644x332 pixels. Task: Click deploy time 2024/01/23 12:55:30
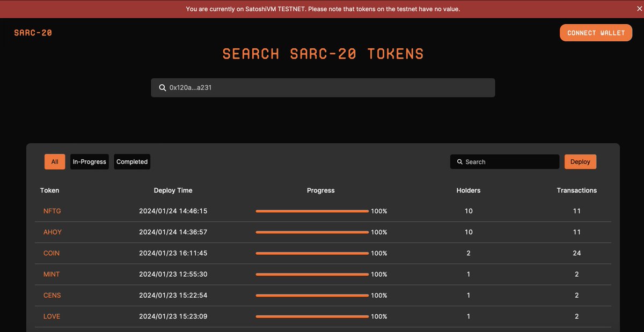pos(173,274)
